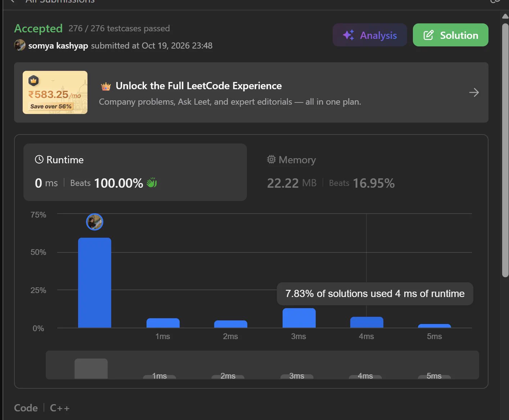Select the tallest 0ms bar in the chart
Screen dimensions: 509x420
[x=95, y=283]
